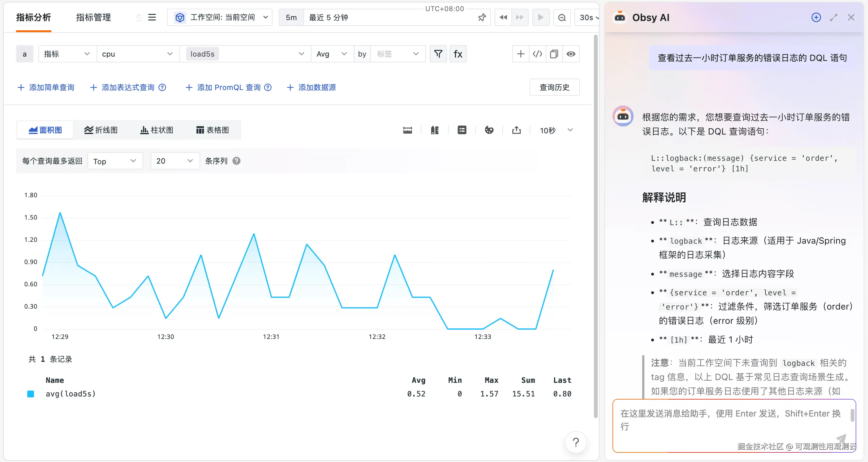Click the copy query icon
868x462 pixels.
[x=554, y=54]
